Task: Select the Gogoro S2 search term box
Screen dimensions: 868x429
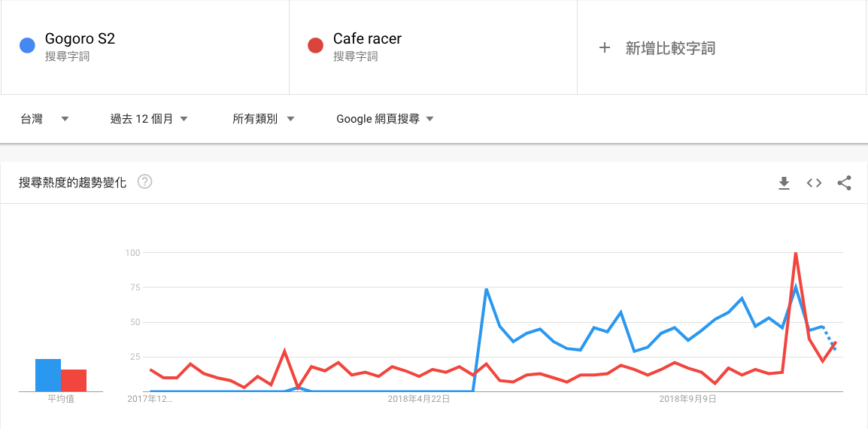Action: coord(144,47)
